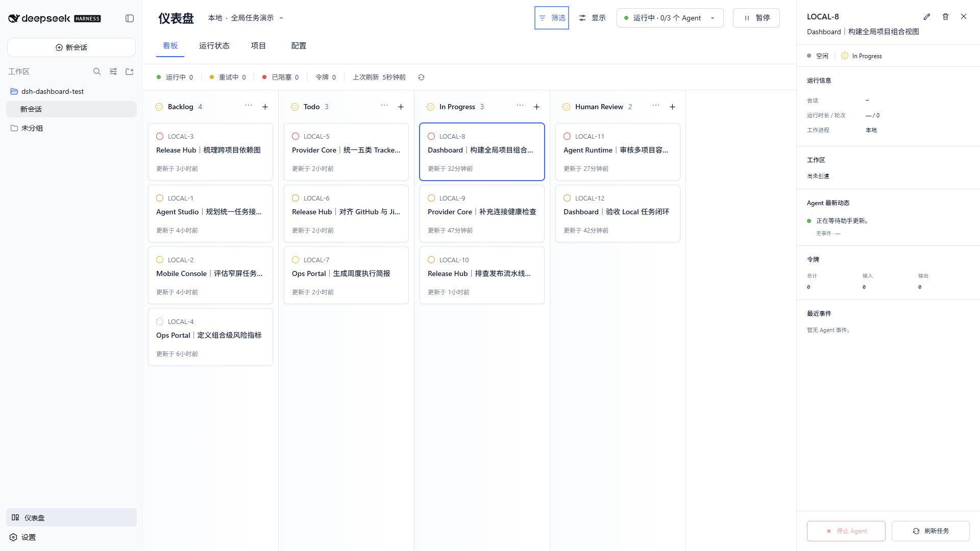This screenshot has width=980, height=551.
Task: Click the 显示 display button
Action: 592,18
